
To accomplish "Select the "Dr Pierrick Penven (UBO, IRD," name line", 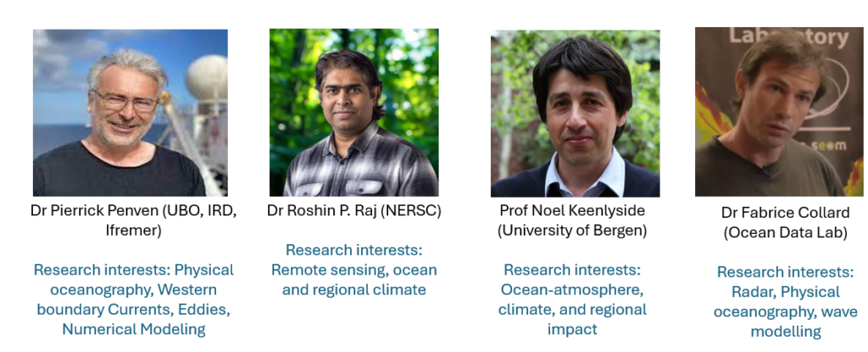I will coord(133,211).
